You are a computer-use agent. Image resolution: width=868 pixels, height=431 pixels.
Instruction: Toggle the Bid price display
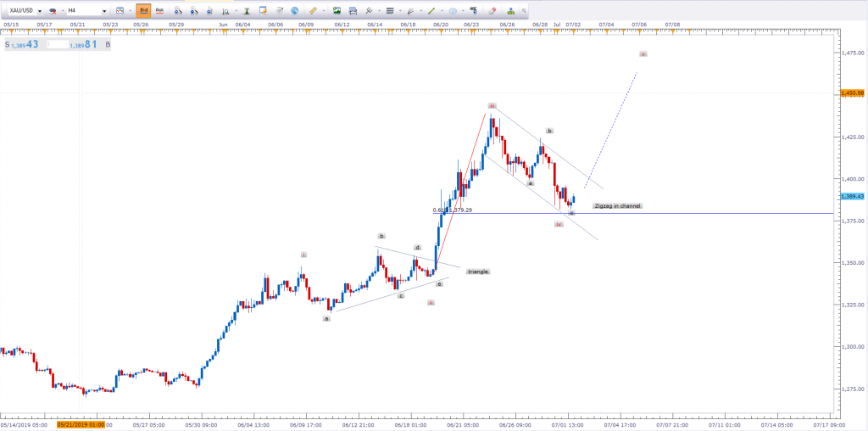click(144, 11)
